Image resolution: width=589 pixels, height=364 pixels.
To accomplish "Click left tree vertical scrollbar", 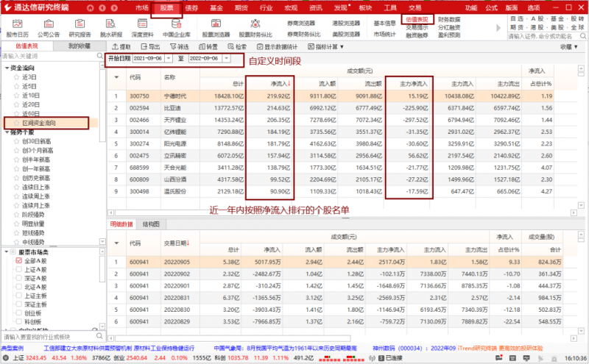I will [x=102, y=105].
